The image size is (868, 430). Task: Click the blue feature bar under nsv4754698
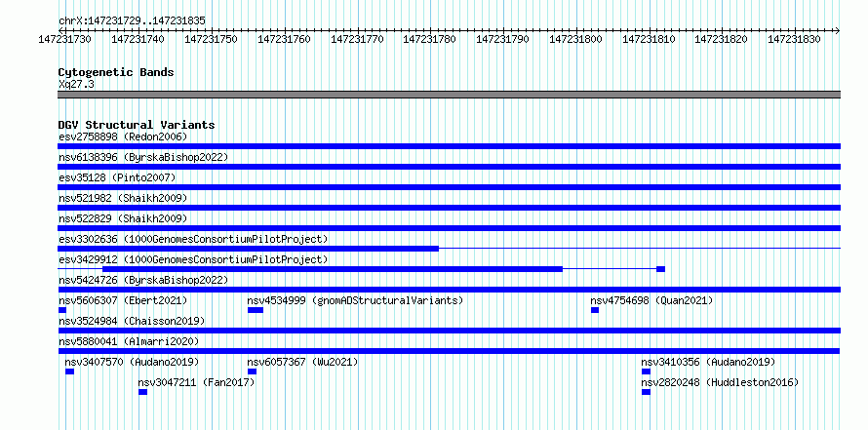pos(595,310)
